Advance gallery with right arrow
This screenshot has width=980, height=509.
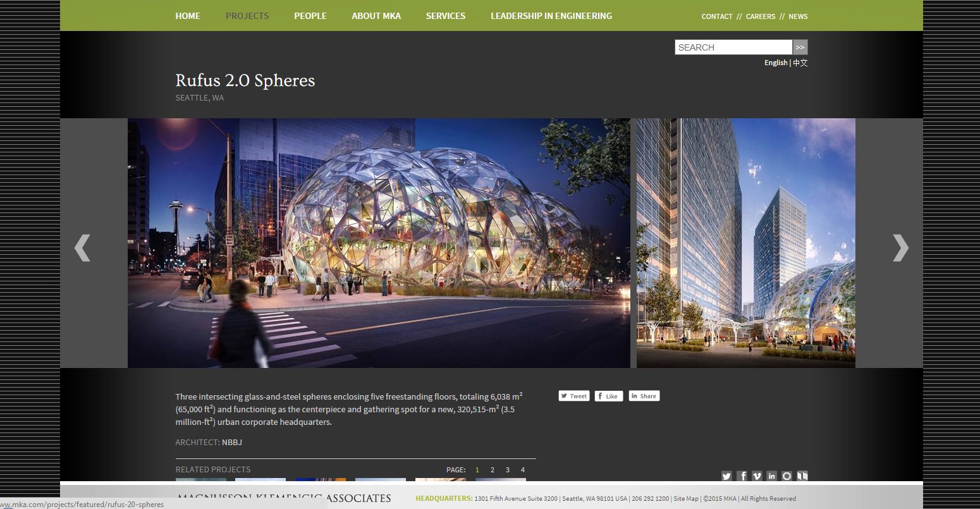[x=900, y=247]
